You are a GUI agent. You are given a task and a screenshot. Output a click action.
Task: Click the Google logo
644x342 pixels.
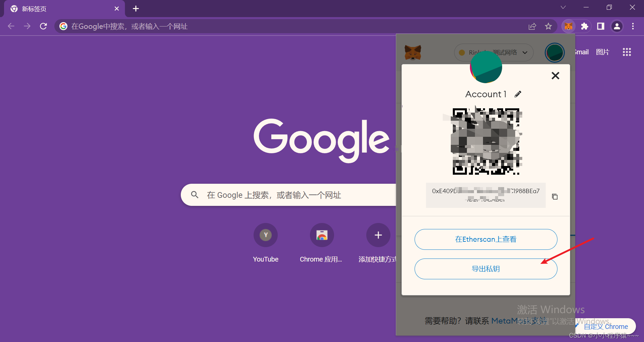coord(321,140)
